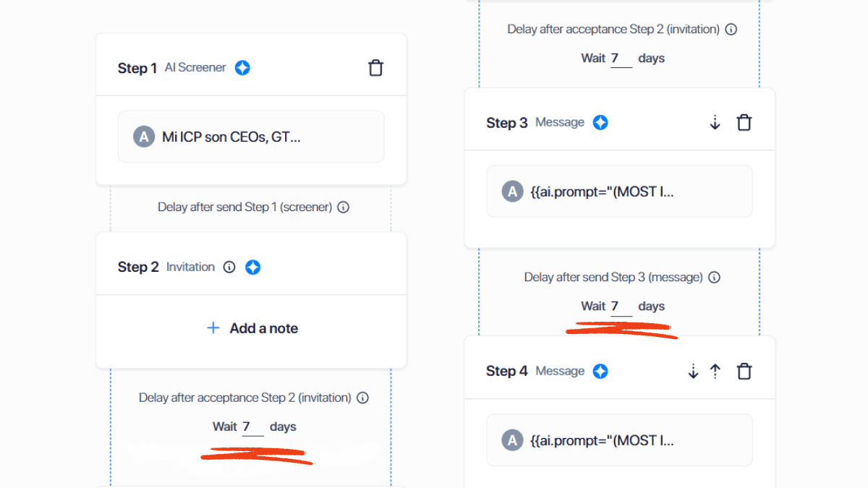Delete Step 3 Message via trash icon
The height and width of the screenshot is (488, 868).
point(744,123)
